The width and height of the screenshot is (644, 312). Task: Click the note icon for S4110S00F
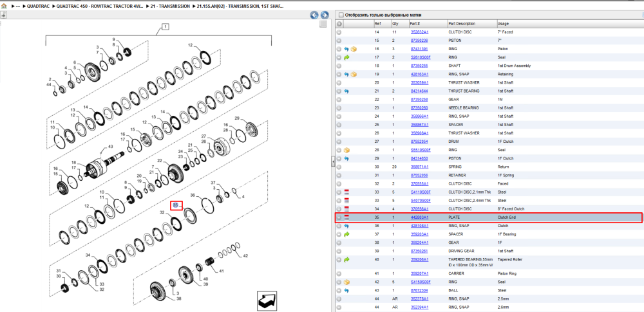click(346, 192)
